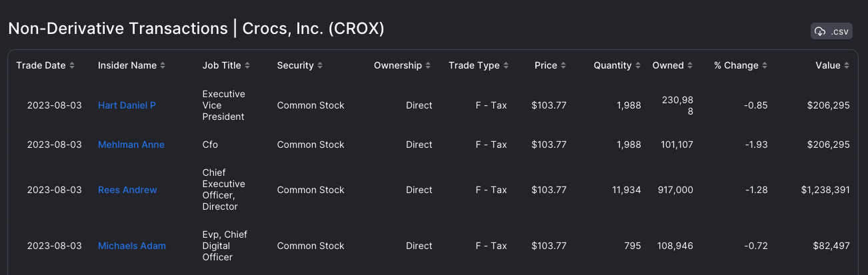Click the Trade Date header label
Screen dimensions: 868x275
point(41,65)
